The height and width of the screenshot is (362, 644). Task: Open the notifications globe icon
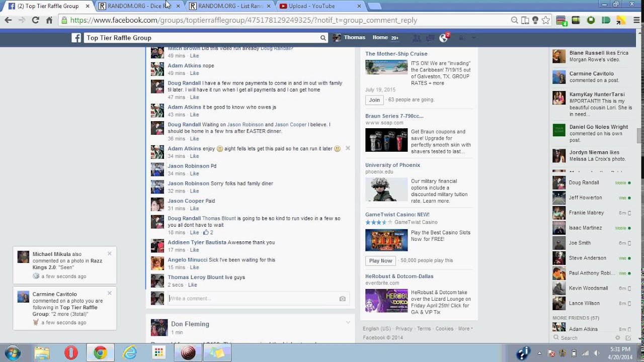tap(444, 38)
